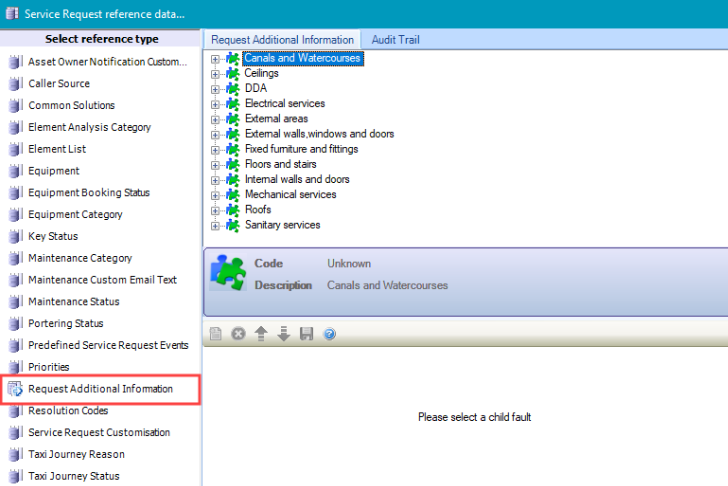The width and height of the screenshot is (728, 486).
Task: Open help with the blue question icon
Action: [x=329, y=333]
